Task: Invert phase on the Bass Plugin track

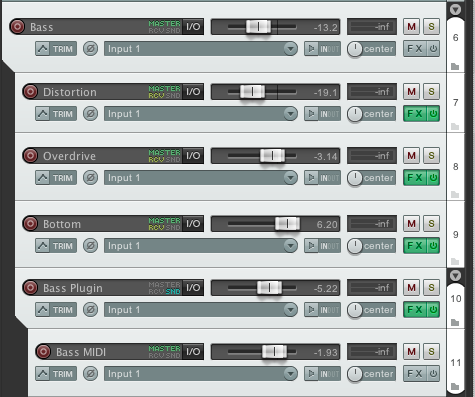Action: coord(90,310)
